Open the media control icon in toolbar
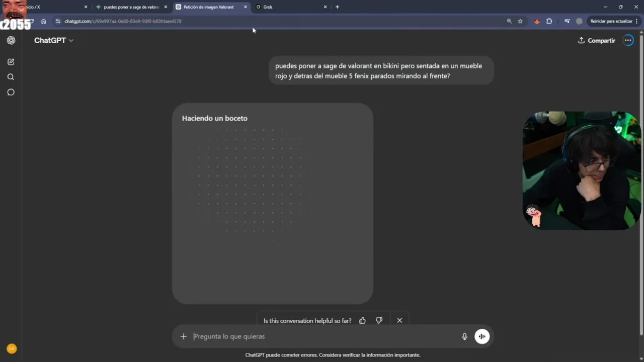The height and width of the screenshot is (362, 644). (567, 21)
